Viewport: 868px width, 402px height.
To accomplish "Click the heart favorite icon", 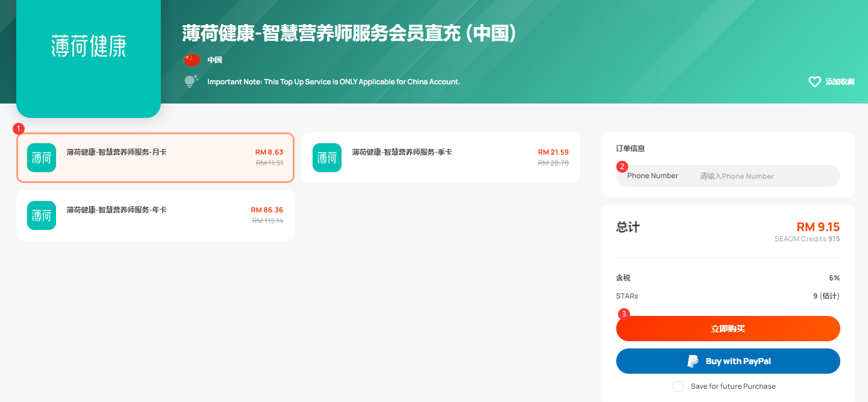I will tap(814, 82).
